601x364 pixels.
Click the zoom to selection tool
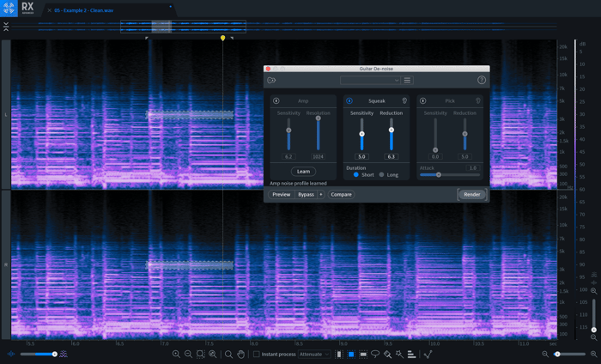point(200,355)
